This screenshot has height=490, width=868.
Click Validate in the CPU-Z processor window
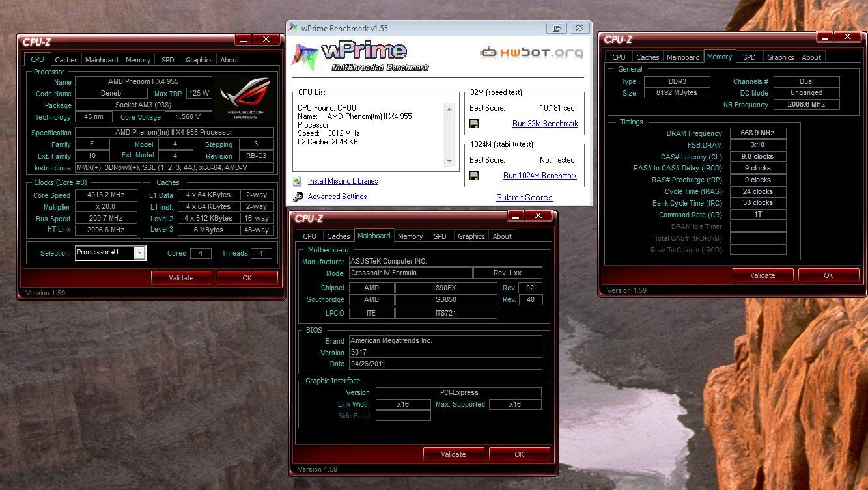coord(181,278)
